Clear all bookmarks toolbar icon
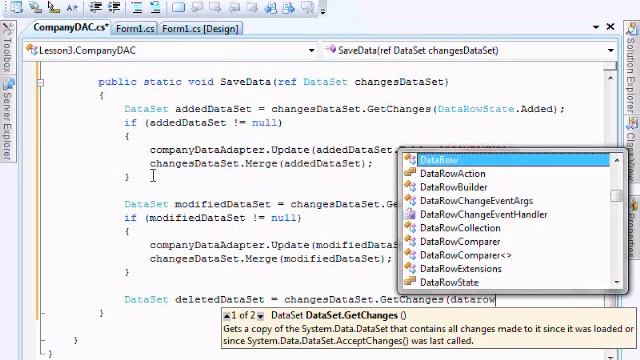 point(307,7)
